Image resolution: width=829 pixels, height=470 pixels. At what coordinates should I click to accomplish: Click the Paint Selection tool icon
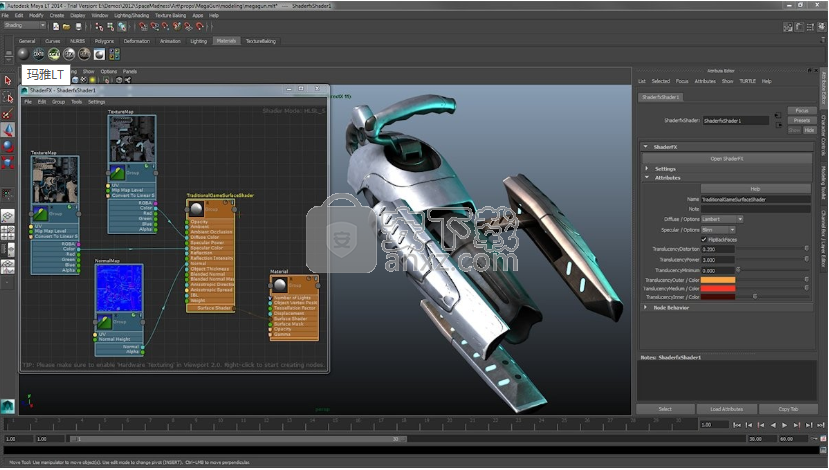(8, 114)
